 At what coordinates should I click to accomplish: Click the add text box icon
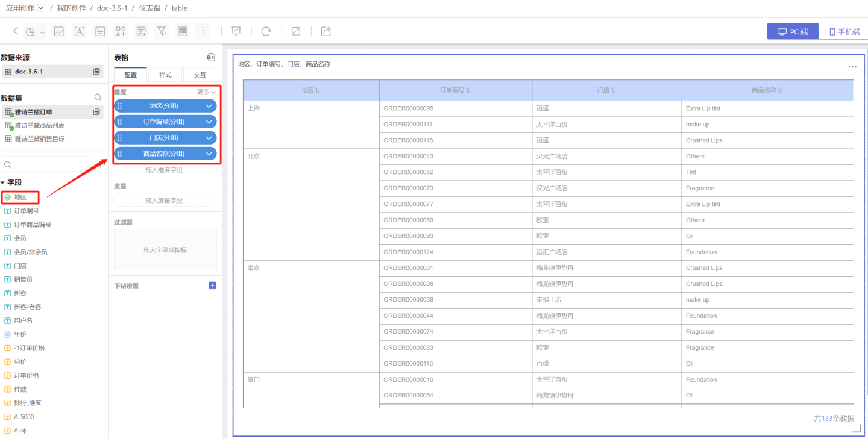point(79,31)
